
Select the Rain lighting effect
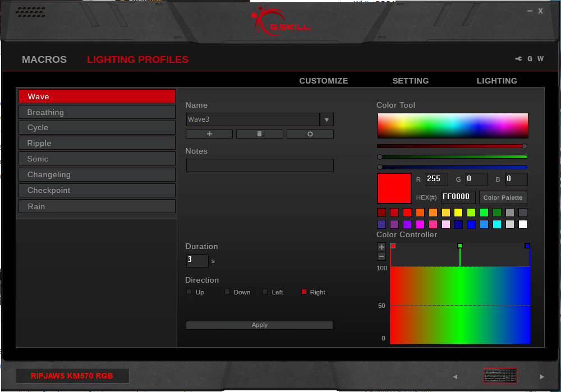click(97, 206)
